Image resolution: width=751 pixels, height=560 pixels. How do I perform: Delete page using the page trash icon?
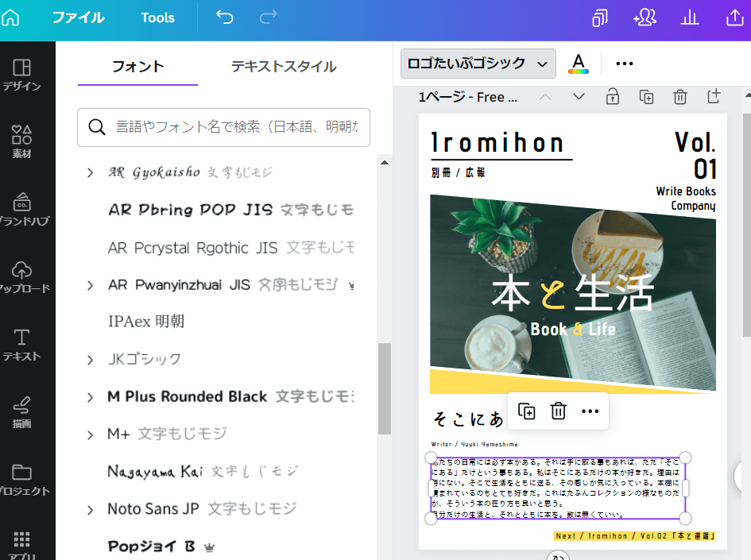[680, 97]
